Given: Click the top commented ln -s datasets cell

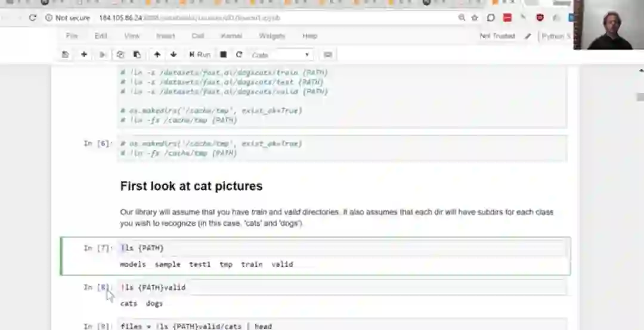Looking at the screenshot, I should pyautogui.click(x=342, y=96).
